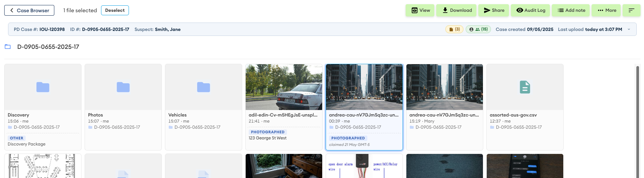Open the More options menu
The width and height of the screenshot is (644, 178).
(607, 10)
